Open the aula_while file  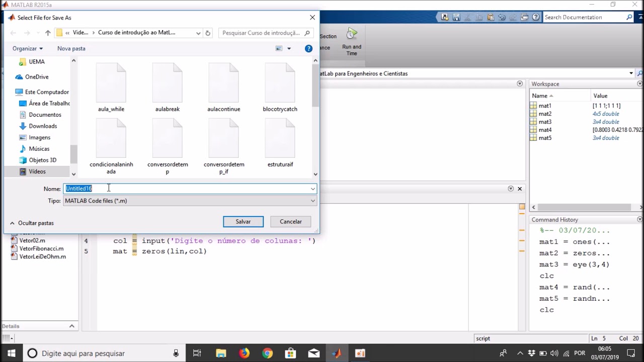coord(111,88)
